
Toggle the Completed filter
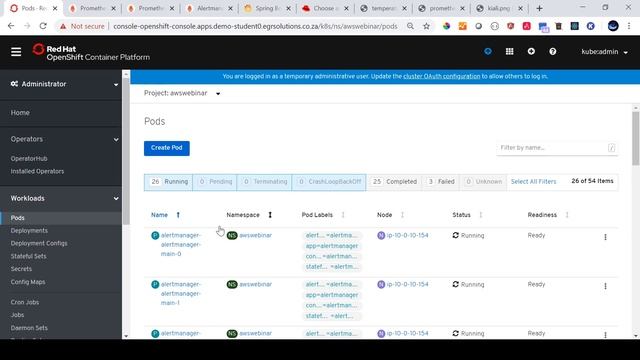[x=394, y=182]
